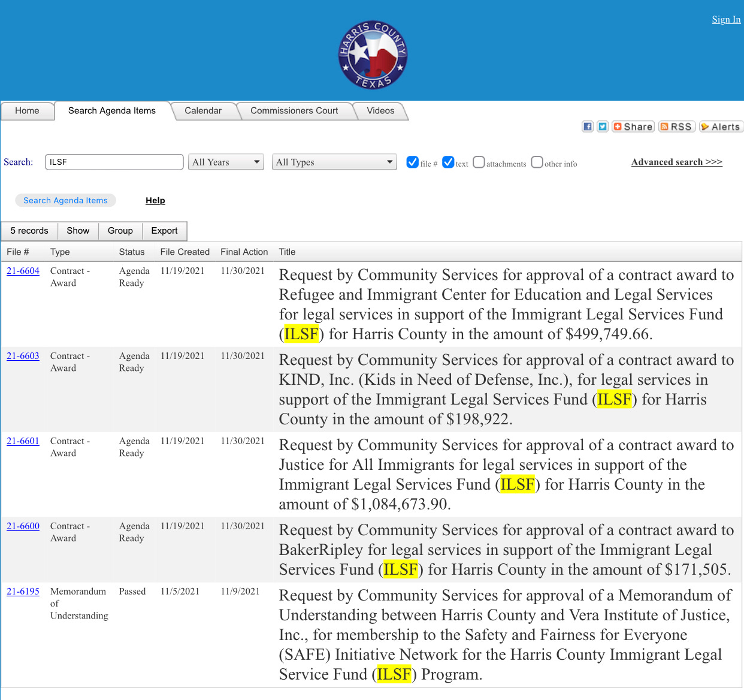744x700 pixels.
Task: Select the Search Agenda Items tab
Action: point(112,111)
